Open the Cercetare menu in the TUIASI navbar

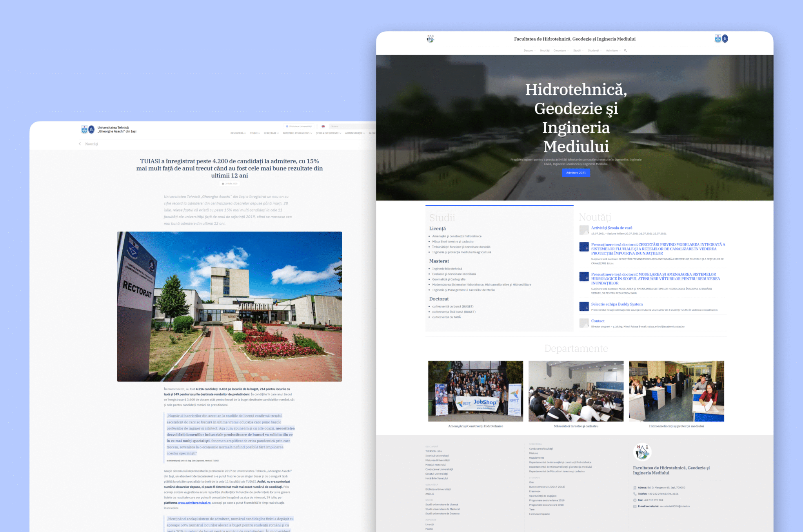point(270,133)
